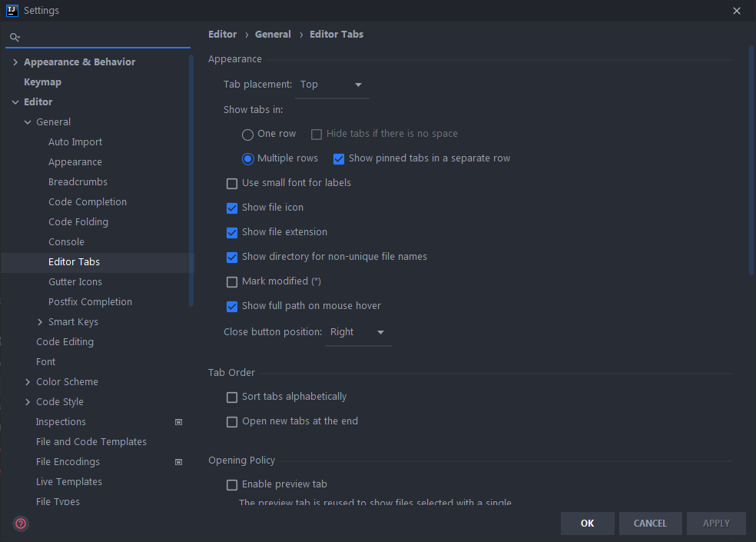Open the Tab placement dropdown
The height and width of the screenshot is (542, 756).
(x=333, y=85)
